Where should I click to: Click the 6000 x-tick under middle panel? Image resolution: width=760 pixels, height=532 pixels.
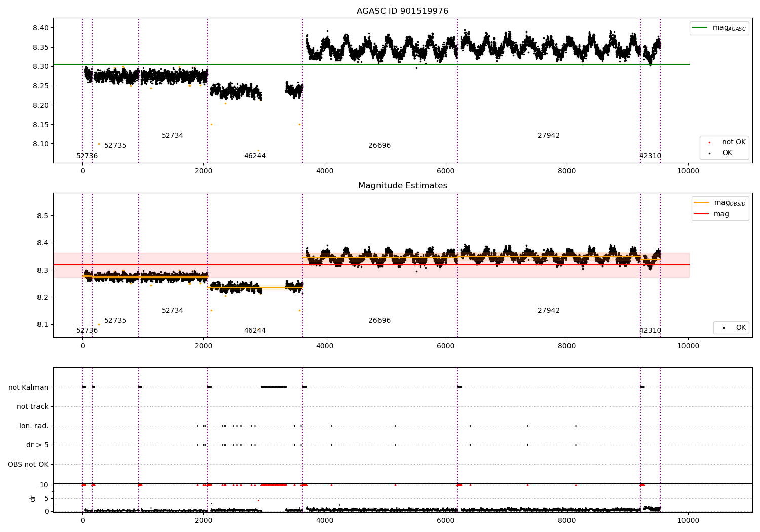tap(446, 346)
